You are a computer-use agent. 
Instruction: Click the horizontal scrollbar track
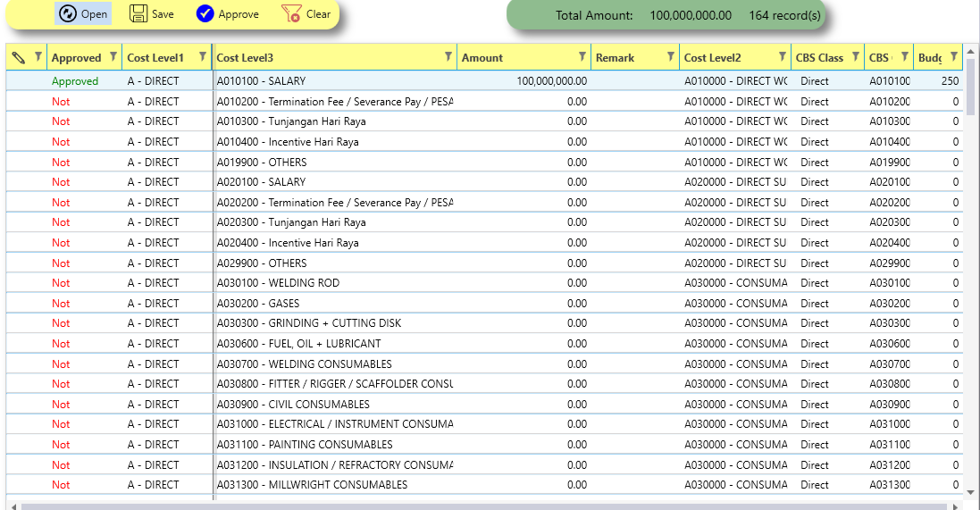[x=484, y=506]
